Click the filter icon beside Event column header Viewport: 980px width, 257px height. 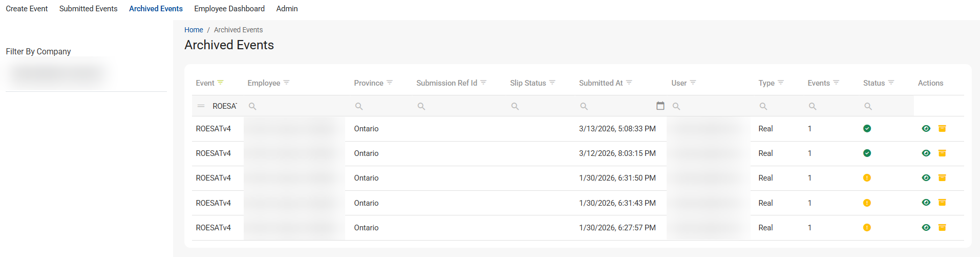click(x=220, y=83)
